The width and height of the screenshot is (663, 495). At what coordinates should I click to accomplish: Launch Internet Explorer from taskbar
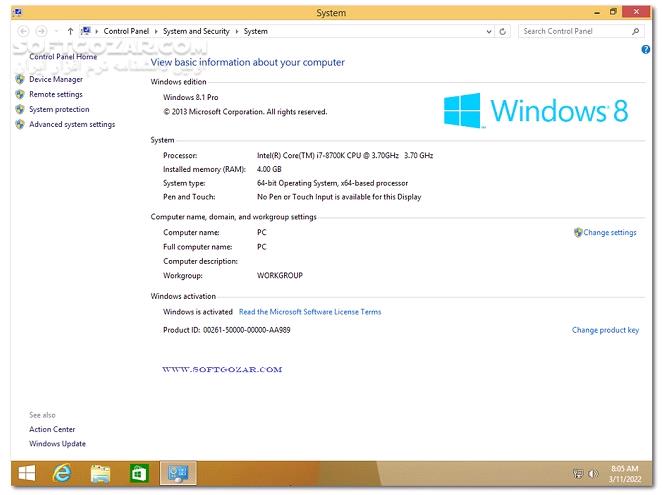click(62, 473)
